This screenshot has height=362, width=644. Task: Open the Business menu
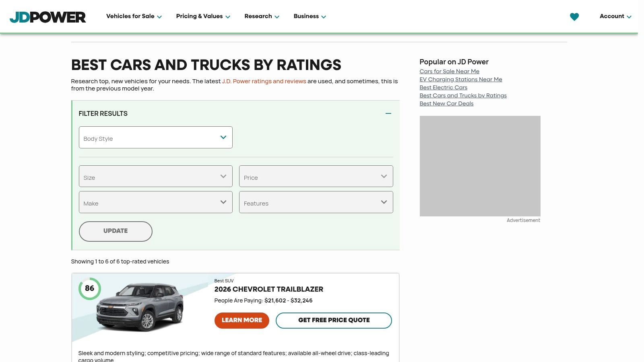tap(310, 16)
